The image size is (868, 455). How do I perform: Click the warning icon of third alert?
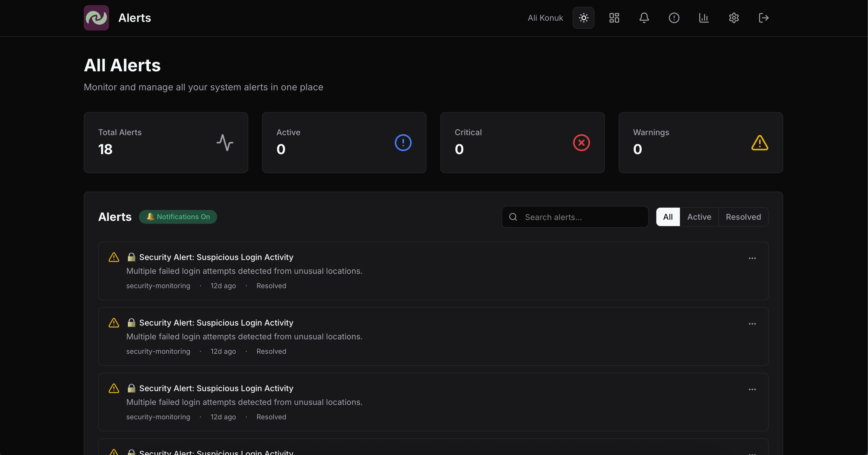pyautogui.click(x=114, y=388)
